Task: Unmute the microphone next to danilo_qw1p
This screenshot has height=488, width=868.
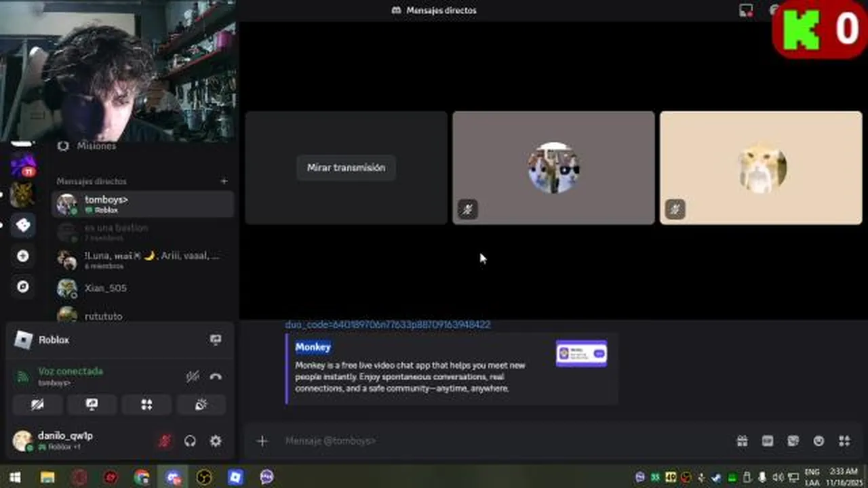Action: coord(164,441)
